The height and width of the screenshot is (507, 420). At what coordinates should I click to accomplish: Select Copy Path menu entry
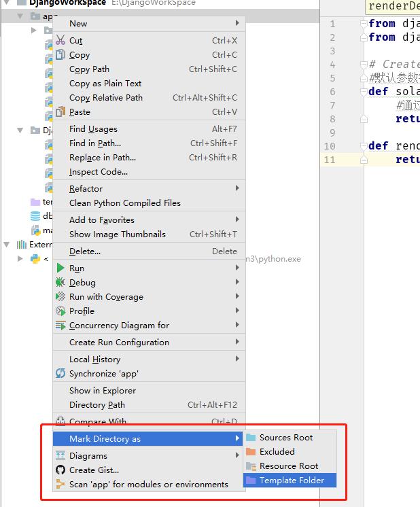[x=149, y=69]
